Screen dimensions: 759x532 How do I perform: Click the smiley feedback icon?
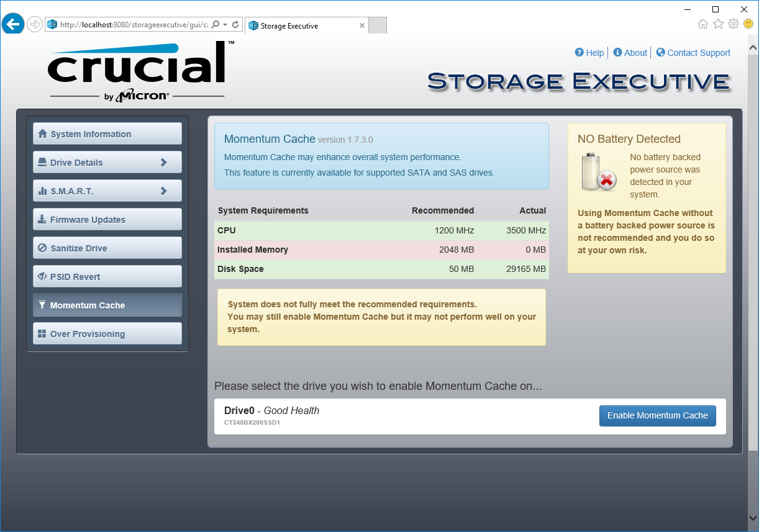[748, 24]
